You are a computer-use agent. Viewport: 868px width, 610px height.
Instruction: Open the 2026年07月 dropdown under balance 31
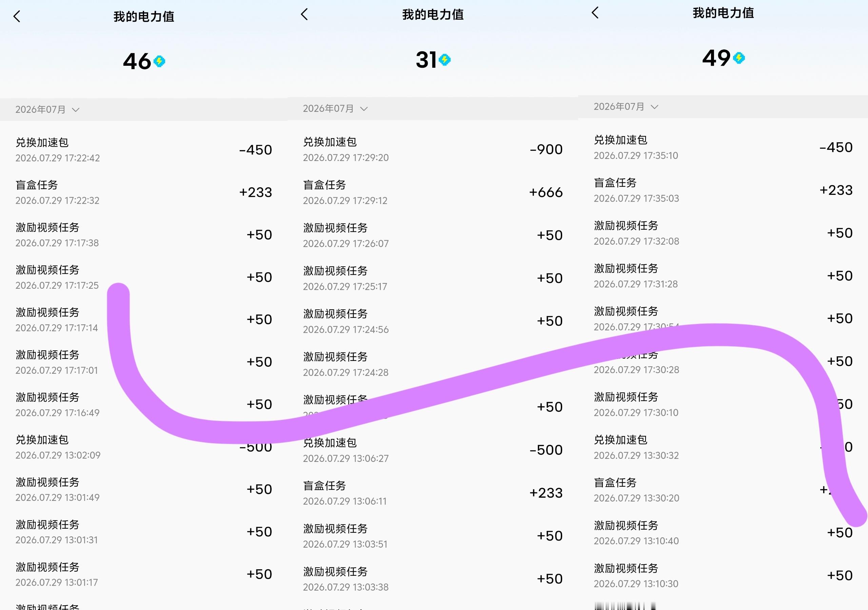pyautogui.click(x=335, y=109)
